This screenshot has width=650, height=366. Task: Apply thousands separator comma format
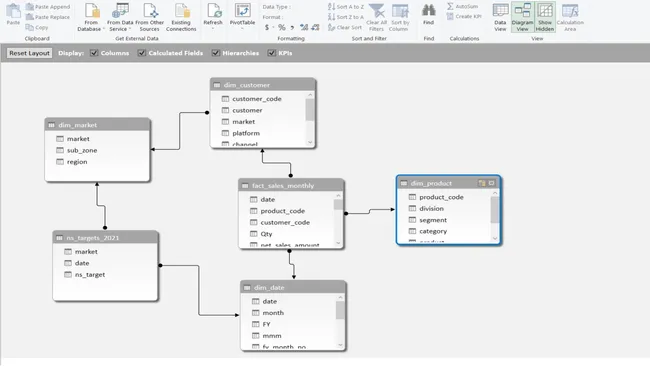(292, 27)
